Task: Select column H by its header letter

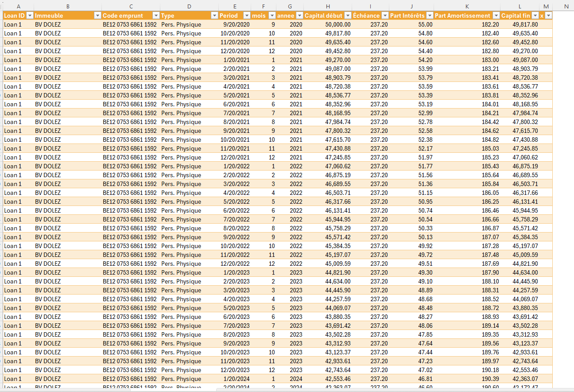Action: (328, 6)
